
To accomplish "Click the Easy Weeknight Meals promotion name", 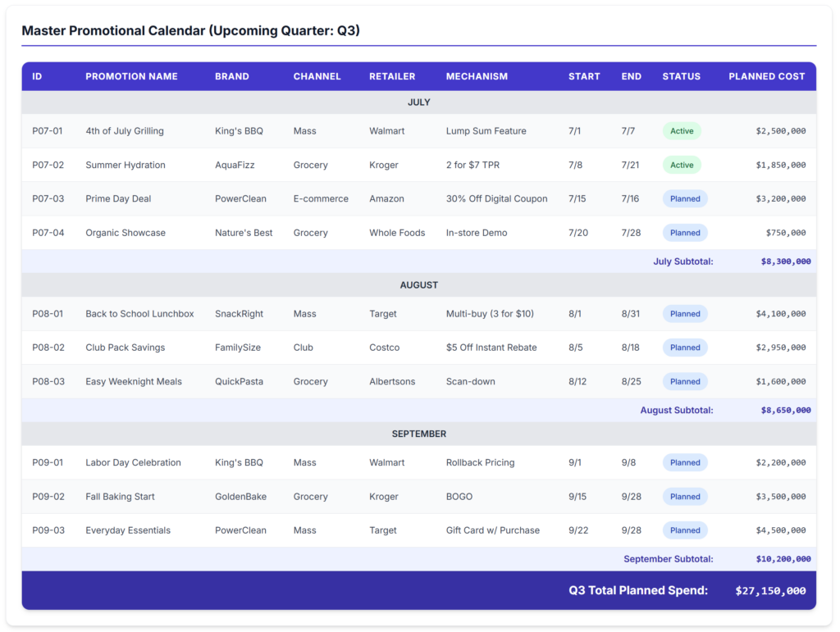I will (x=134, y=381).
